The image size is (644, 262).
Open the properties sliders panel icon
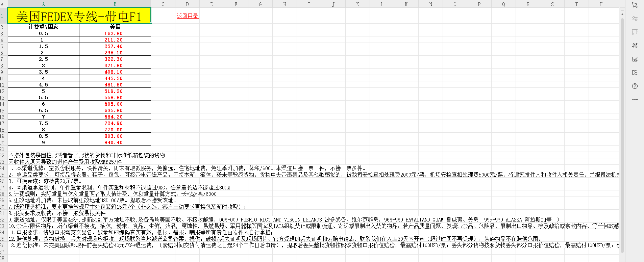(635, 19)
